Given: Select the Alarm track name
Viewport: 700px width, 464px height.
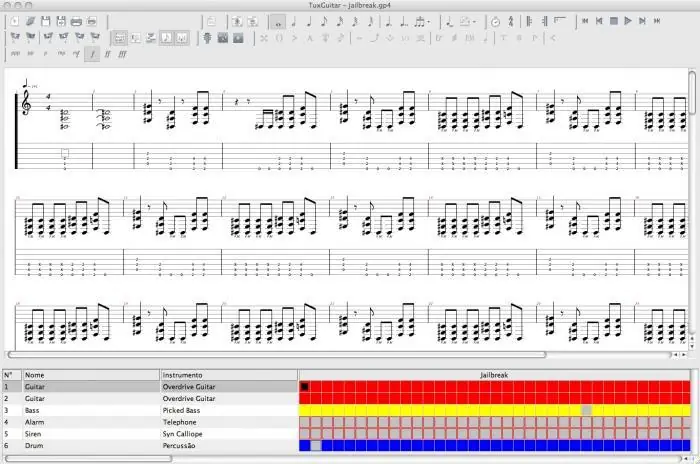Looking at the screenshot, I should pos(34,422).
